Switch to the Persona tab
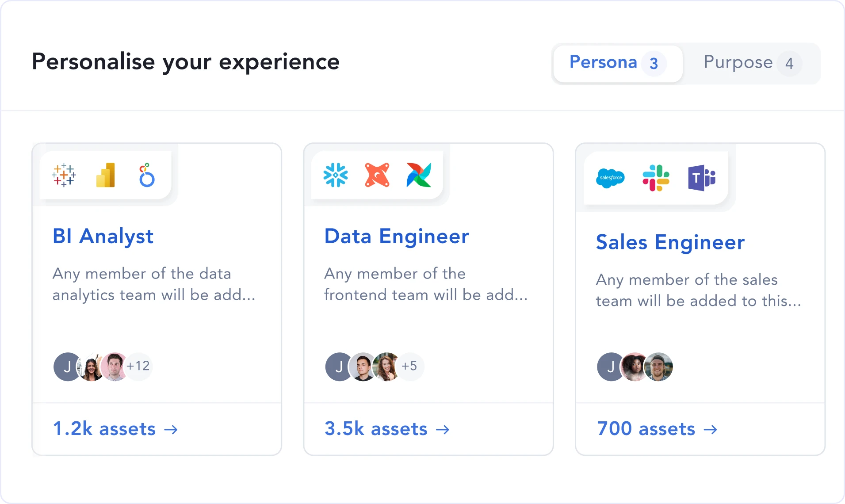 [618, 64]
